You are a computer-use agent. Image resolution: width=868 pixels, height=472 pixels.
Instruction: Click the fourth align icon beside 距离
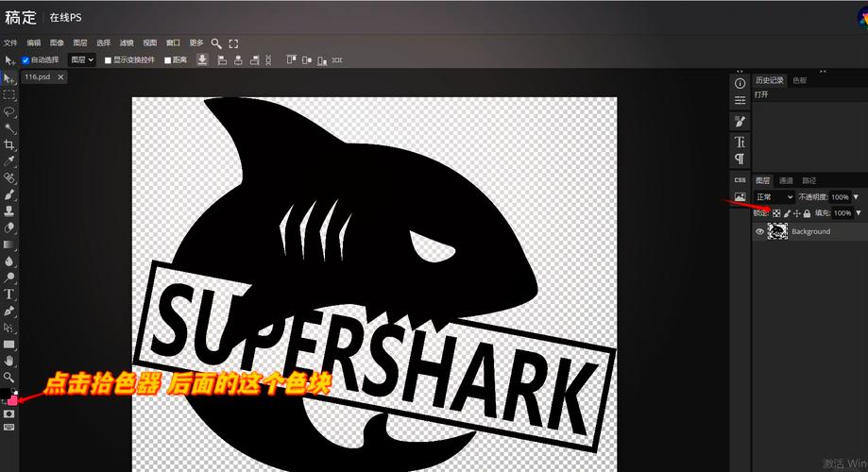point(268,59)
